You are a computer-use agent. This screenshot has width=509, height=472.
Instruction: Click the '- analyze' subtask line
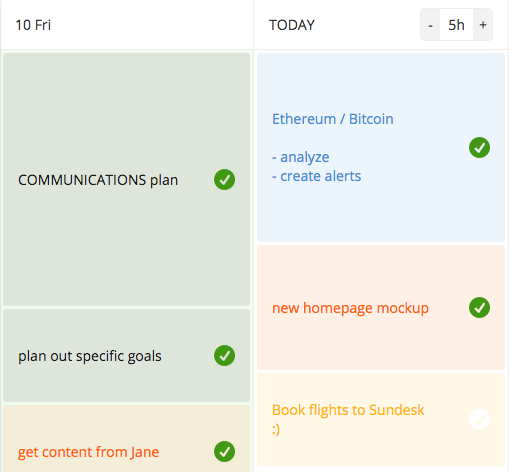pyautogui.click(x=300, y=157)
